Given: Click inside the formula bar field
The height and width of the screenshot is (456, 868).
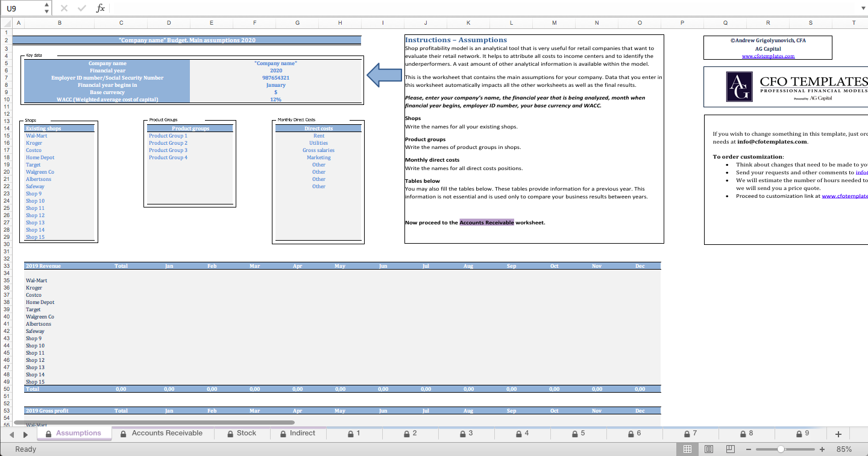Looking at the screenshot, I should [482, 8].
